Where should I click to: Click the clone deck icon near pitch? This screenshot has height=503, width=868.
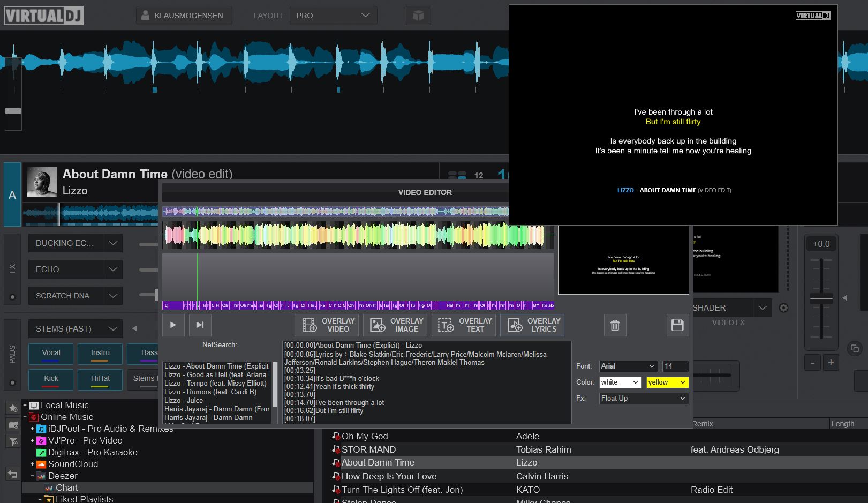click(854, 348)
